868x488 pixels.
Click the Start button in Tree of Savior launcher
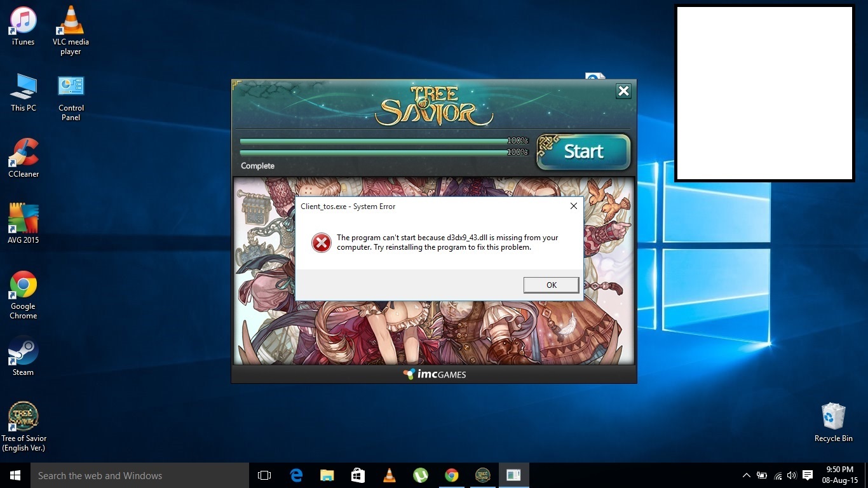[583, 152]
